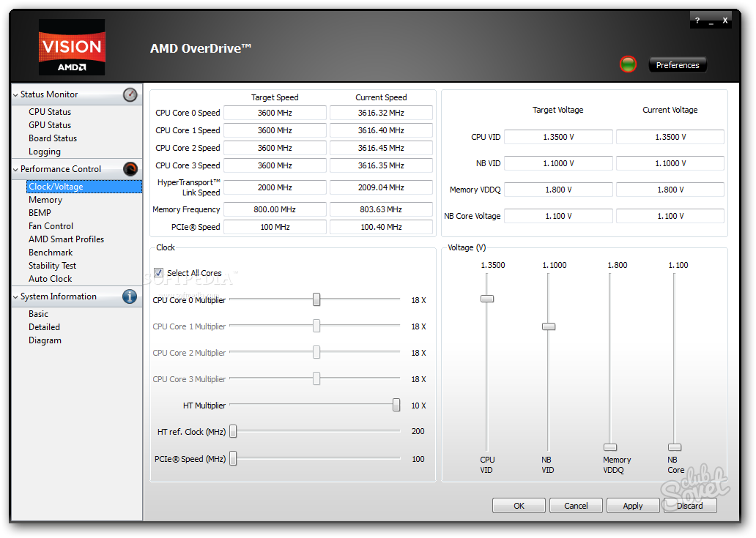Click the CPU Core 3 Multiplier slider handle
756x538 pixels.
(316, 378)
